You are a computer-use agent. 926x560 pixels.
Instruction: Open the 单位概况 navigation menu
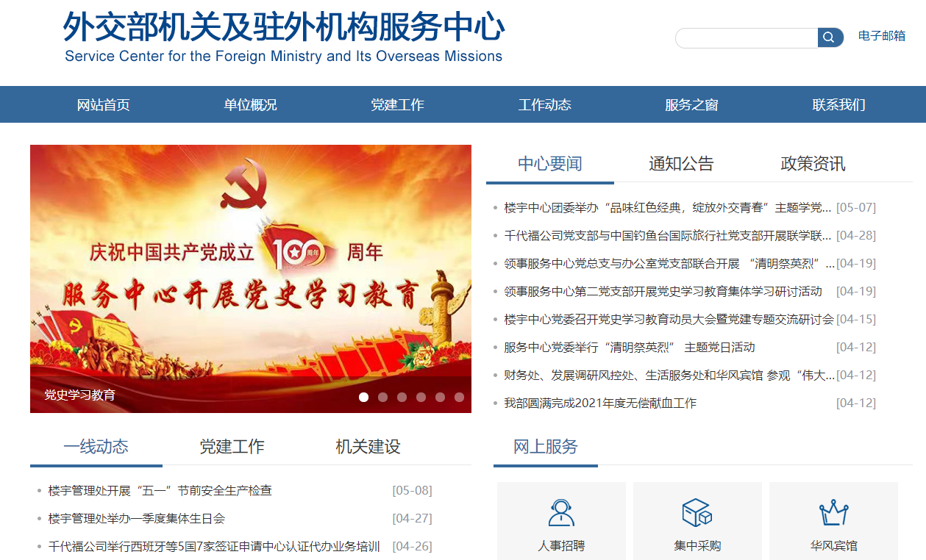251,104
